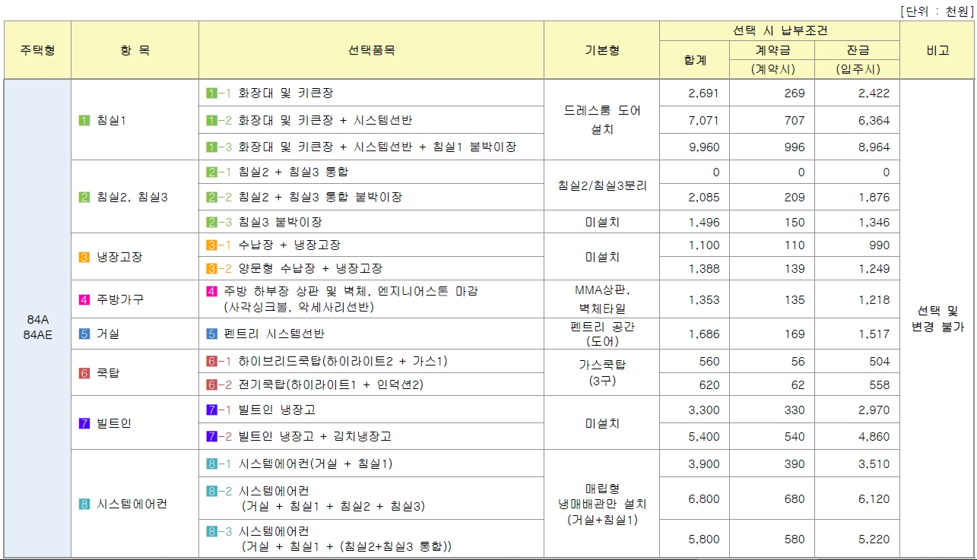Click the 1-2 badge before 화장대 및 키큰장 + 시스템선반
The width and height of the screenshot is (977, 560).
point(219,120)
